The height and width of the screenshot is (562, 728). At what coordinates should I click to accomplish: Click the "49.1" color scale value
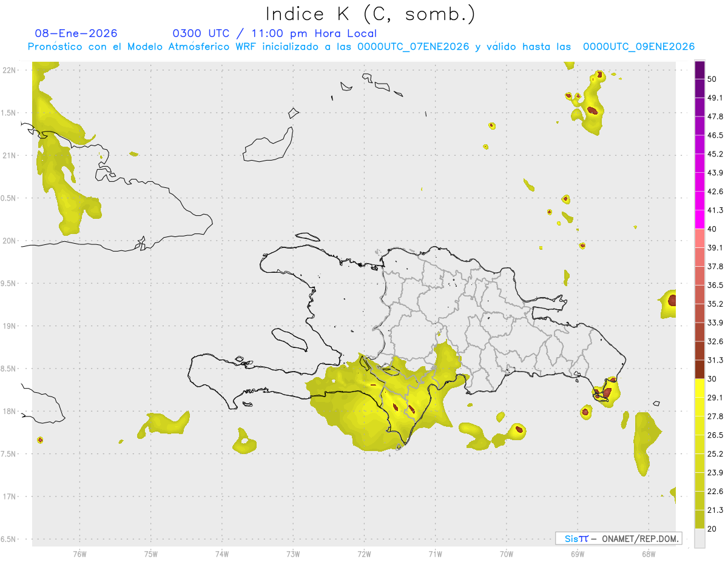[715, 98]
